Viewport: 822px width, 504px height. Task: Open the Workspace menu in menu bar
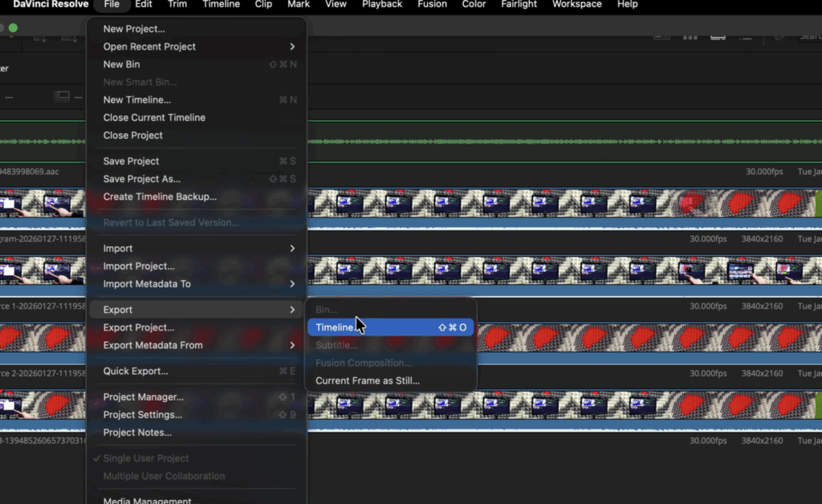[576, 5]
